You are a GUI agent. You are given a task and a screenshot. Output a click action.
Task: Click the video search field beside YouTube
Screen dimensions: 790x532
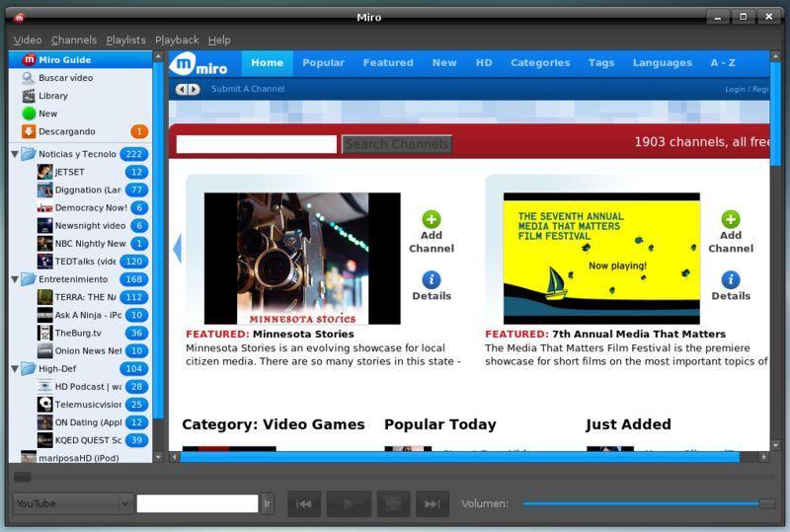pos(197,503)
